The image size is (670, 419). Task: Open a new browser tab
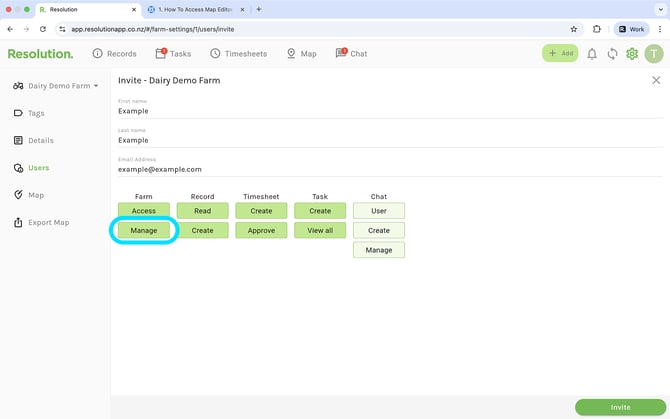coord(259,9)
